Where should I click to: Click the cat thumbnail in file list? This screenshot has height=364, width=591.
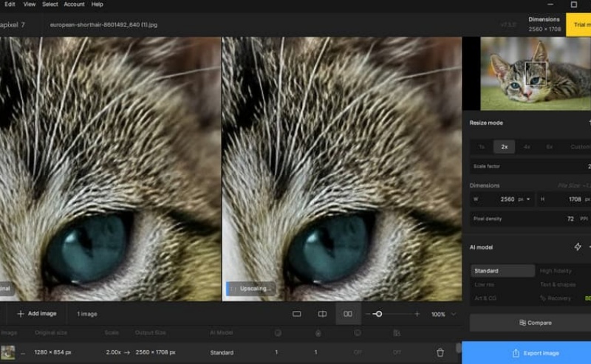(8, 353)
